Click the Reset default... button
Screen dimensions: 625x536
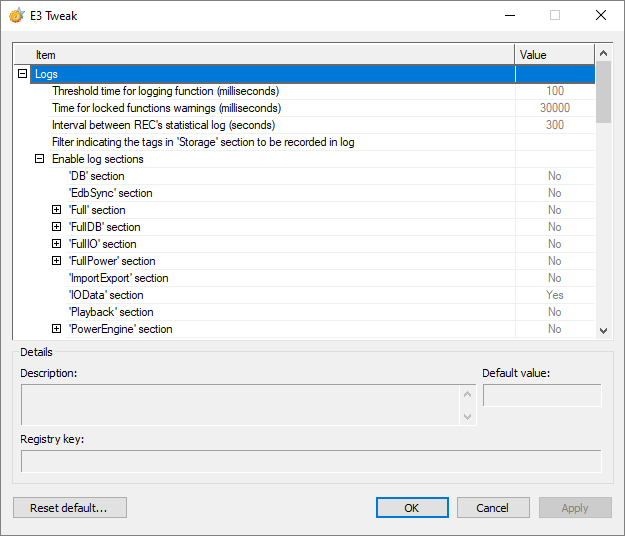[69, 508]
